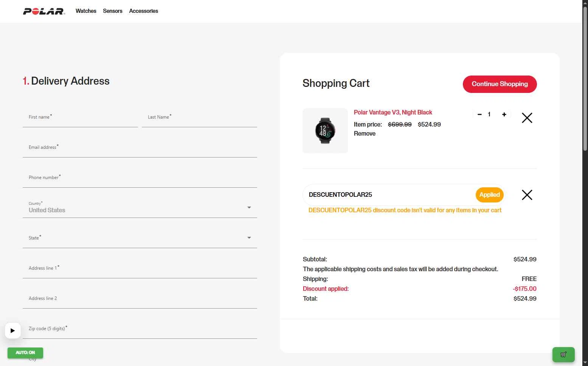Click the play button overlay icon
Screen dimensions: 588x366
tap(13, 330)
